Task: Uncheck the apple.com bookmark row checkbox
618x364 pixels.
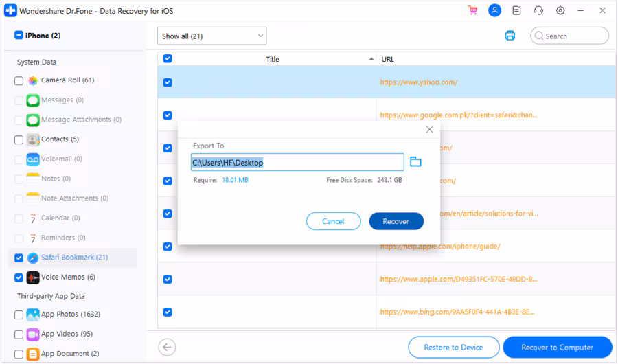Action: point(168,280)
